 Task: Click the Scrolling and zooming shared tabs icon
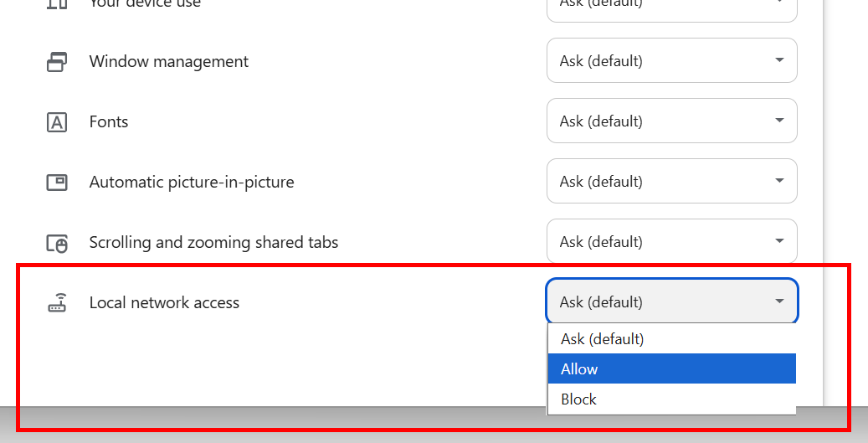[x=56, y=243]
